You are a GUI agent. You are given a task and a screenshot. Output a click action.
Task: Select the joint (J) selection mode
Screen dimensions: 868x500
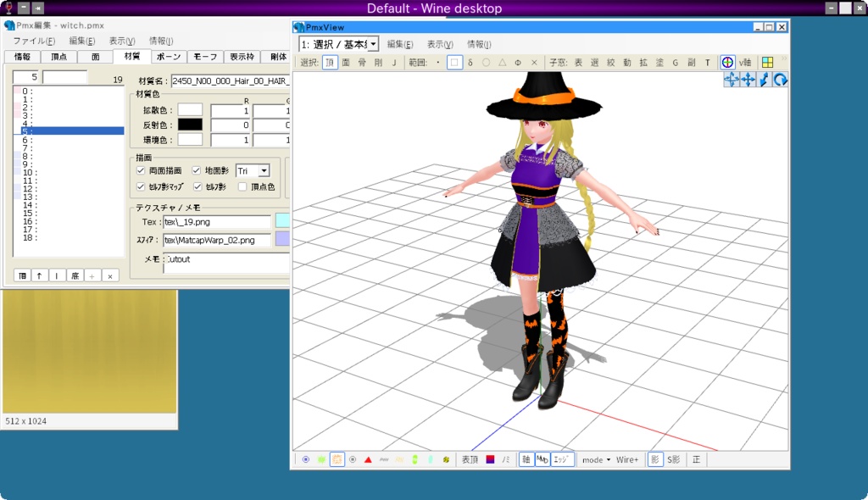coord(395,62)
